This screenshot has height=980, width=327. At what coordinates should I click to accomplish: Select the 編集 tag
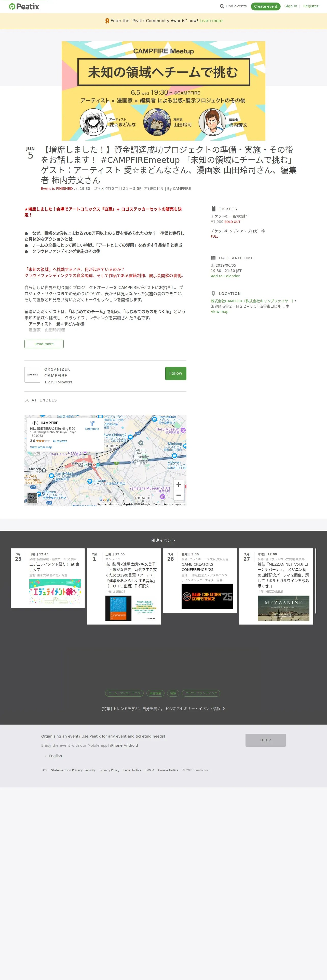173,693
